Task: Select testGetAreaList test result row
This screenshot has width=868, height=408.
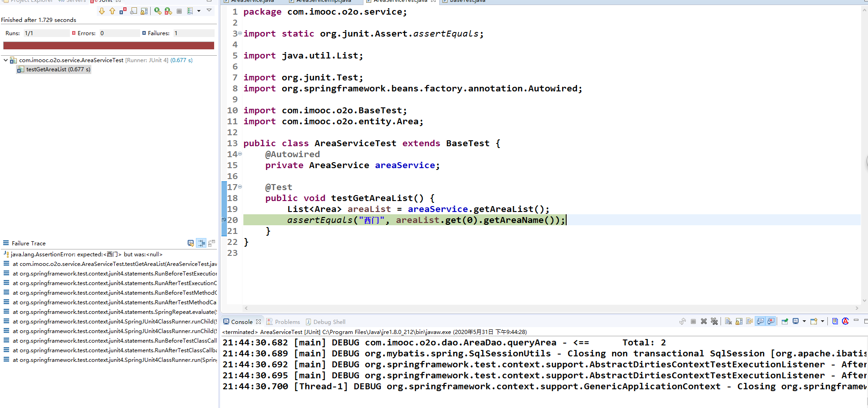Action: (54, 69)
